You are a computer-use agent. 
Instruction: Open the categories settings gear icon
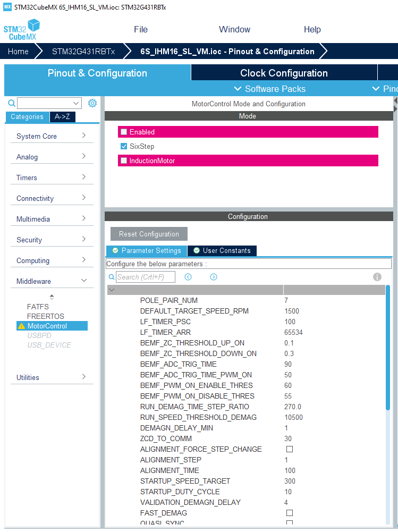pyautogui.click(x=92, y=103)
